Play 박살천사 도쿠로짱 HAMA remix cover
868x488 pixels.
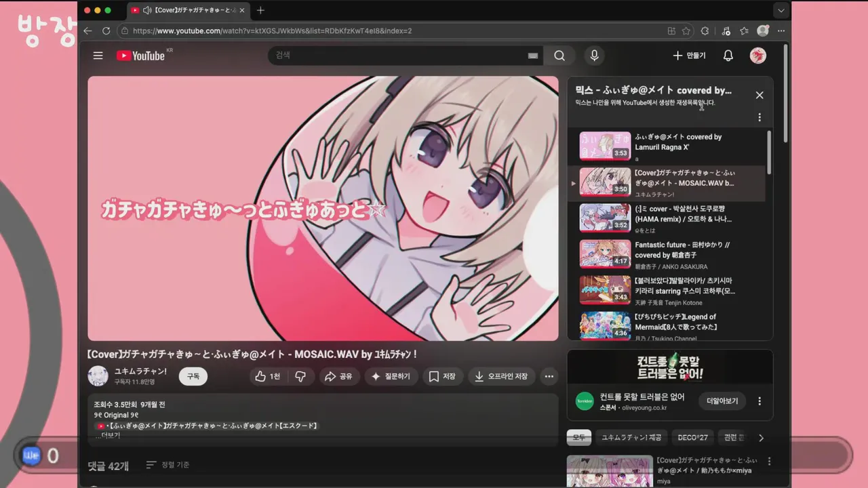point(667,218)
